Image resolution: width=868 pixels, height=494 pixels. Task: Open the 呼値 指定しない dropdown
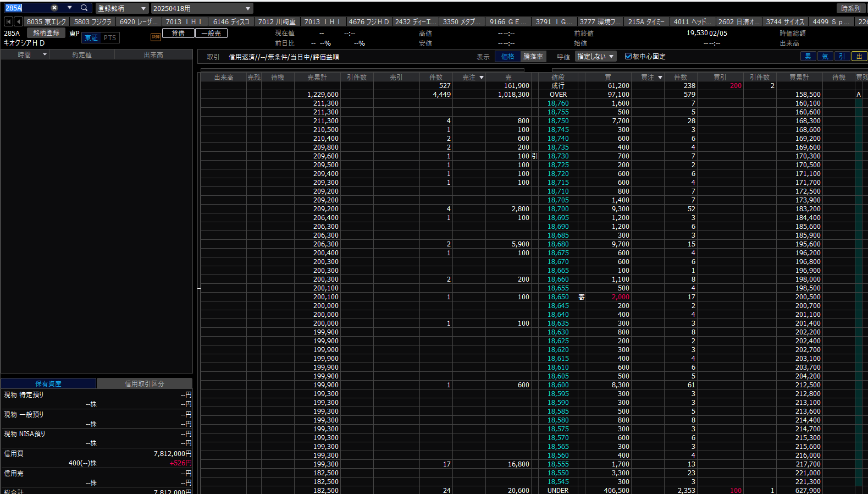(595, 56)
